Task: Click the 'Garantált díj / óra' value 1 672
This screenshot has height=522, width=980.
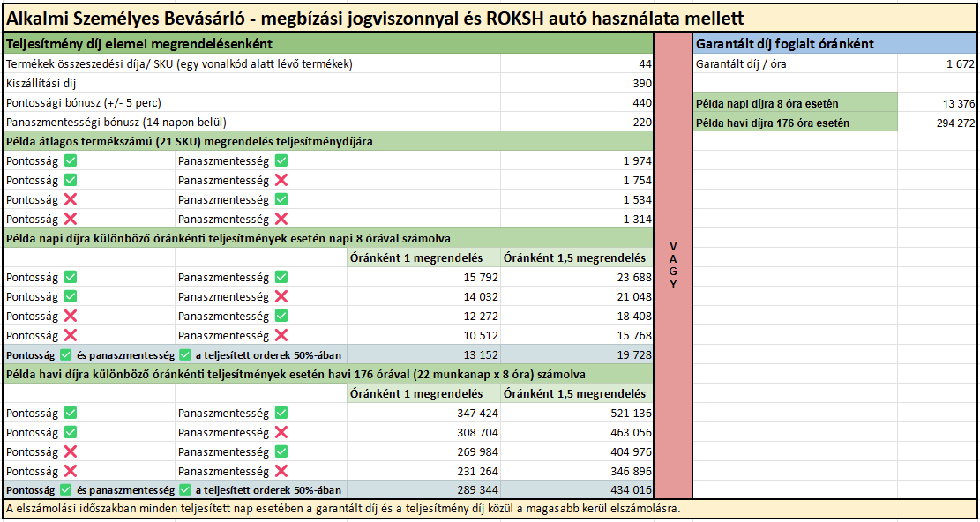Action: (959, 63)
